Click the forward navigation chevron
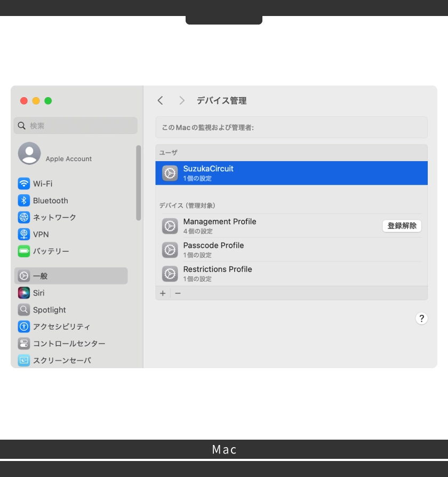This screenshot has width=448, height=477. click(181, 100)
